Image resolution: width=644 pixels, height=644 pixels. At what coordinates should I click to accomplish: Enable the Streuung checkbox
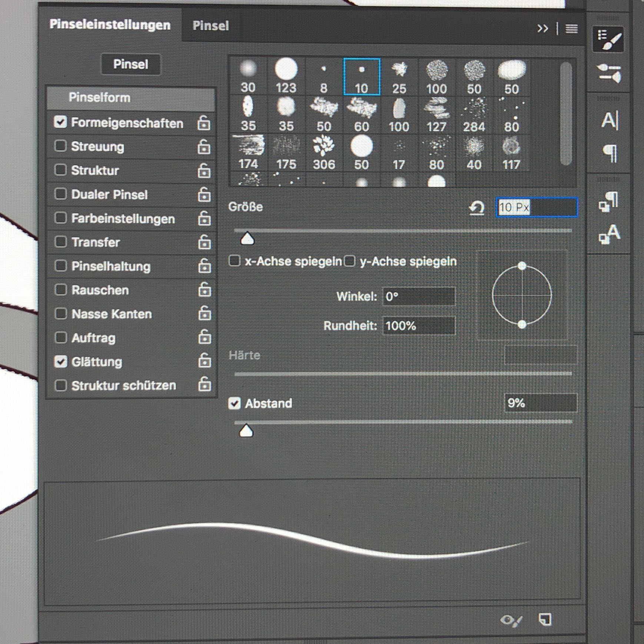click(60, 146)
